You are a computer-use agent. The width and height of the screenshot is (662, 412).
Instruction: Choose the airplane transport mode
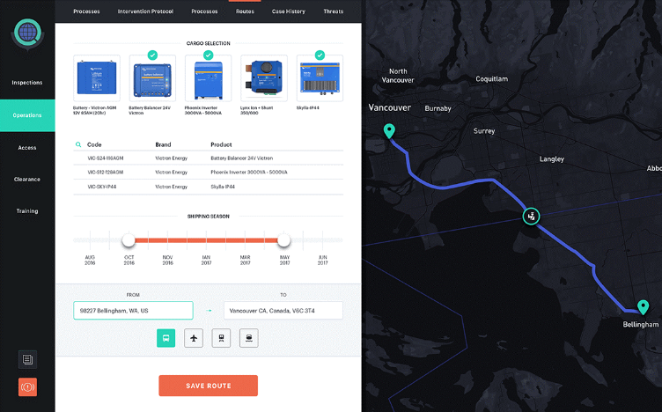click(194, 338)
